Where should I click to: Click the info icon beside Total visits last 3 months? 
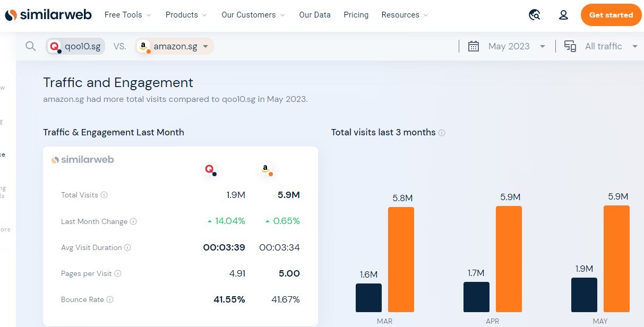coord(442,133)
